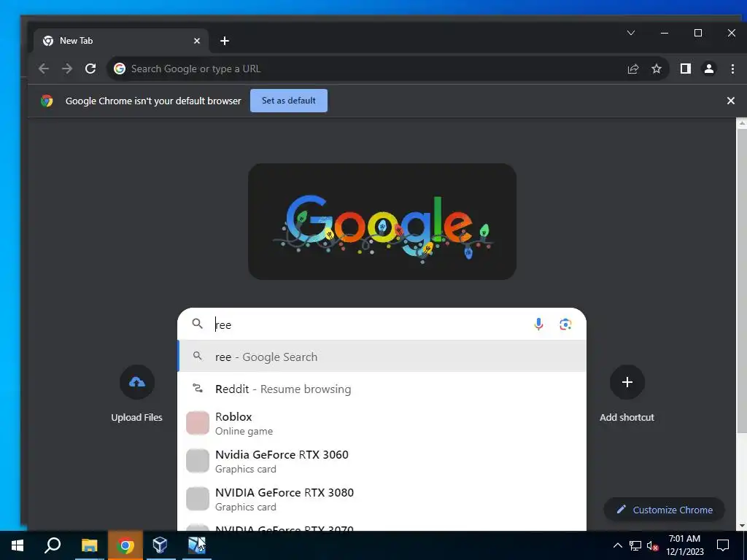Open the side panel icon
Viewport: 747px width, 560px height.
(686, 69)
